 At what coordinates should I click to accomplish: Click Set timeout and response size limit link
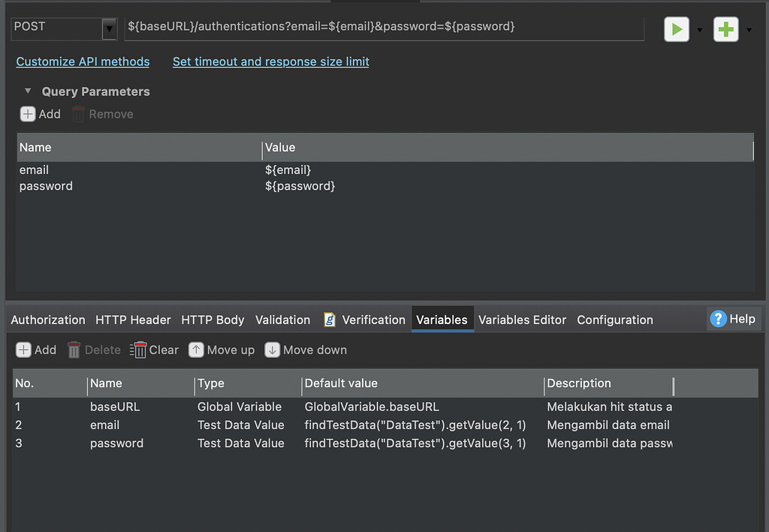point(270,62)
